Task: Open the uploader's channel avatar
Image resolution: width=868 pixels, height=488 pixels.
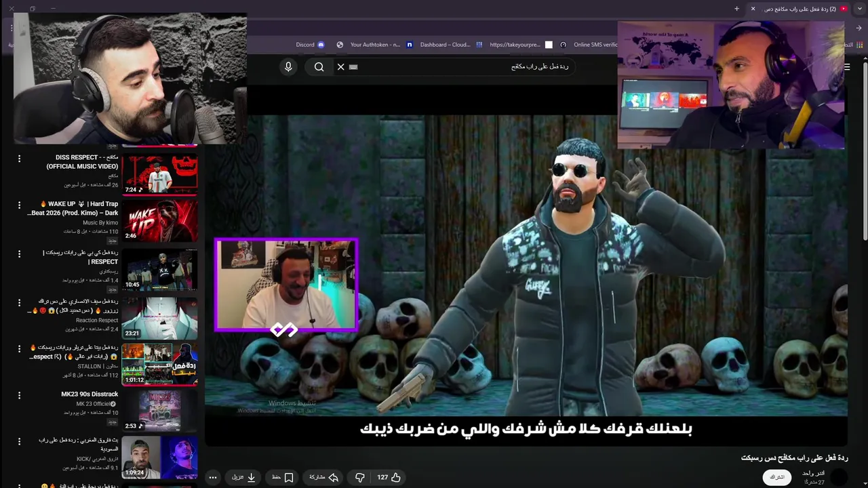Action: (x=840, y=477)
